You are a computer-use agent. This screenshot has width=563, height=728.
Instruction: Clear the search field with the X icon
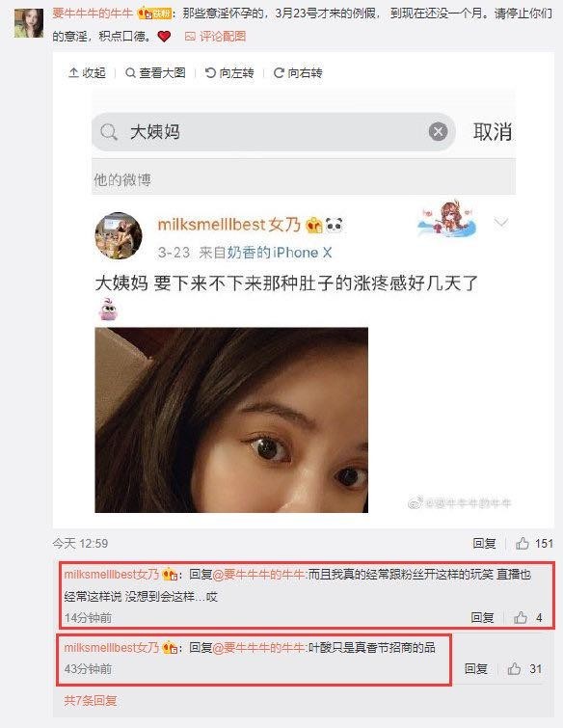click(x=438, y=132)
